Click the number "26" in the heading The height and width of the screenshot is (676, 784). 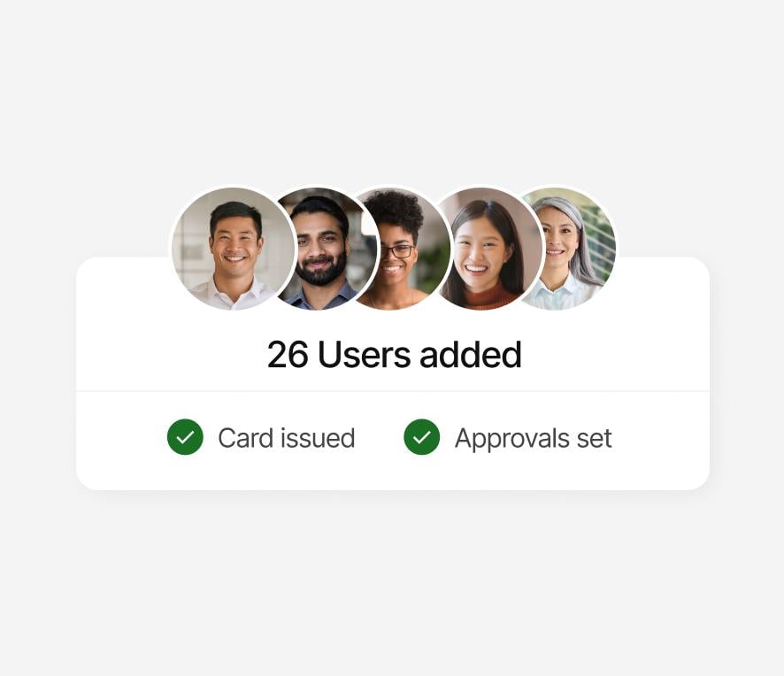288,355
